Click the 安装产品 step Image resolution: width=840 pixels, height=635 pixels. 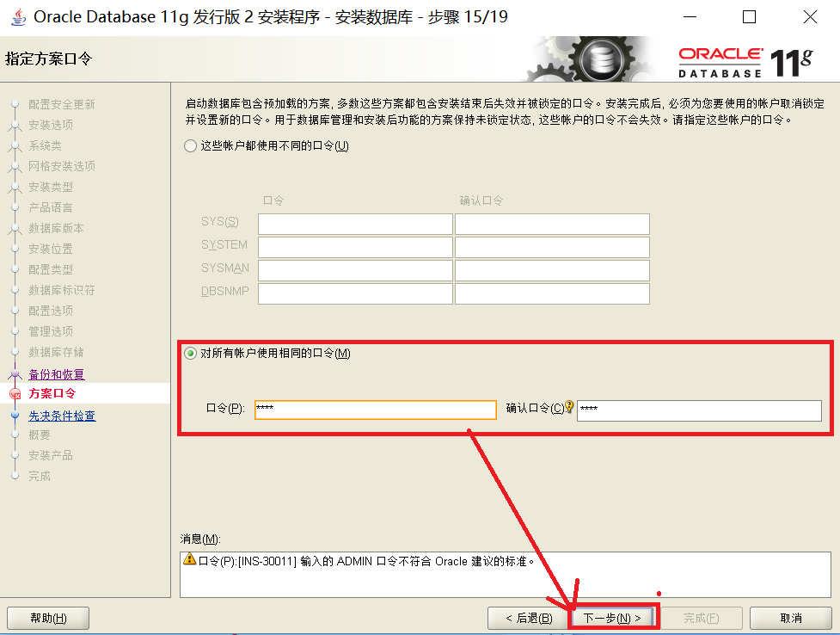click(51, 455)
